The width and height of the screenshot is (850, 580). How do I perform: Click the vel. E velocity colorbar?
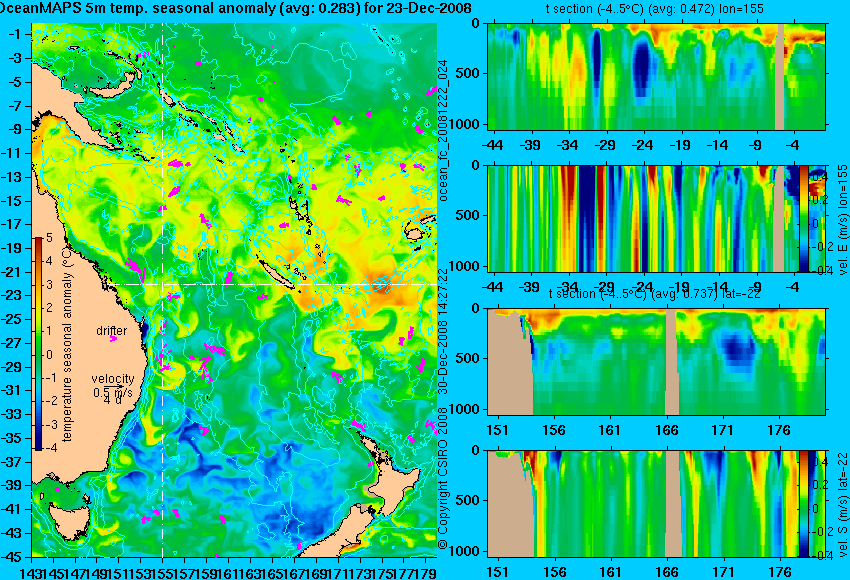pos(804,219)
